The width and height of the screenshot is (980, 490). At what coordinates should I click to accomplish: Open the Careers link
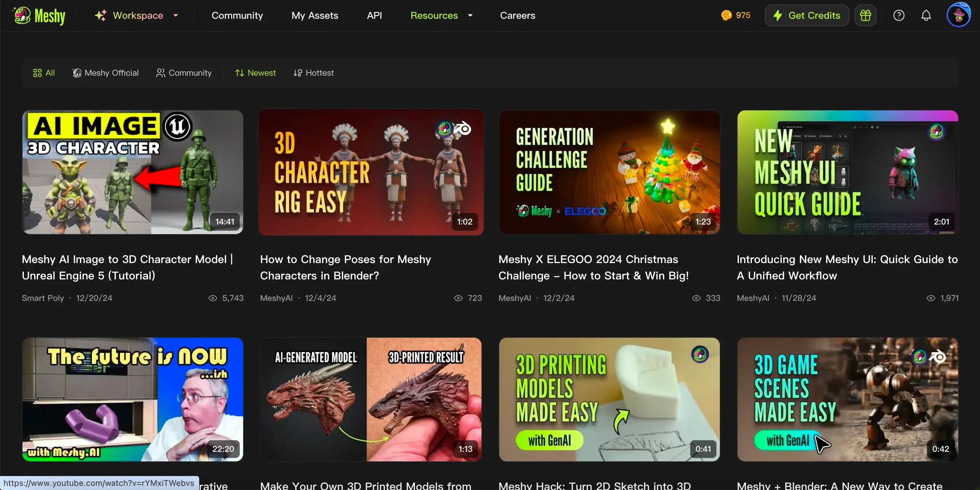(517, 16)
